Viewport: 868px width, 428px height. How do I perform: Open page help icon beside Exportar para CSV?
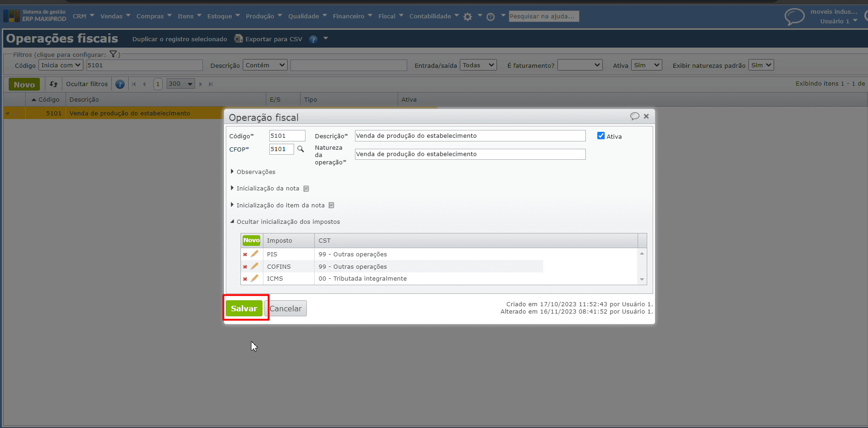313,39
